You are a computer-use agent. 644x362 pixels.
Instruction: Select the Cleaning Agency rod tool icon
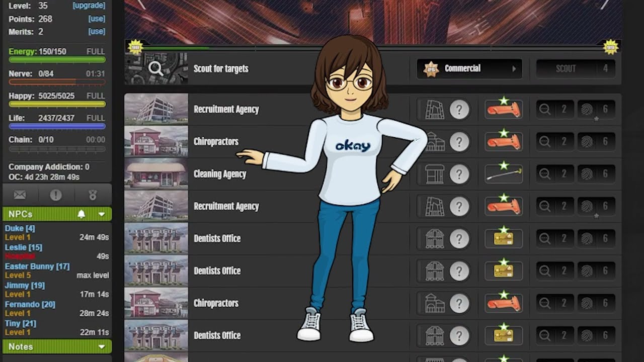tap(503, 174)
